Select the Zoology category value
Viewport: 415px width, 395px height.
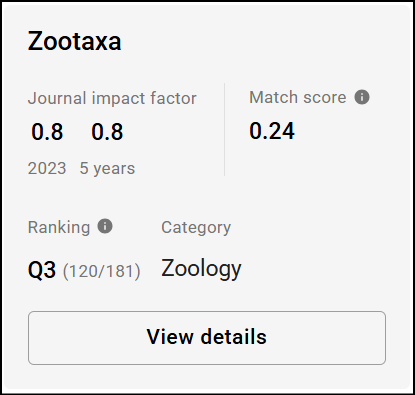201,269
